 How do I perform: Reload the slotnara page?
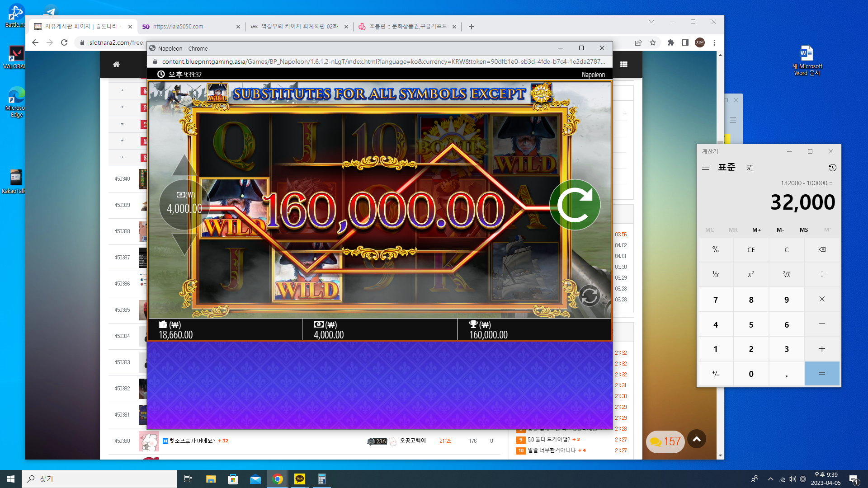pos(64,42)
